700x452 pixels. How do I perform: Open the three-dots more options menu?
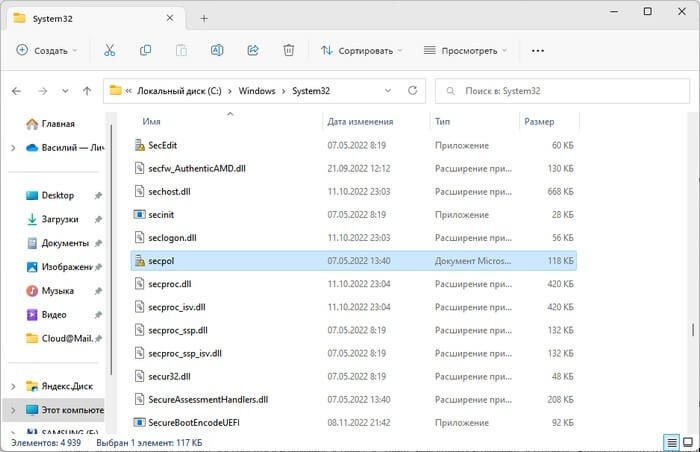pyautogui.click(x=538, y=51)
